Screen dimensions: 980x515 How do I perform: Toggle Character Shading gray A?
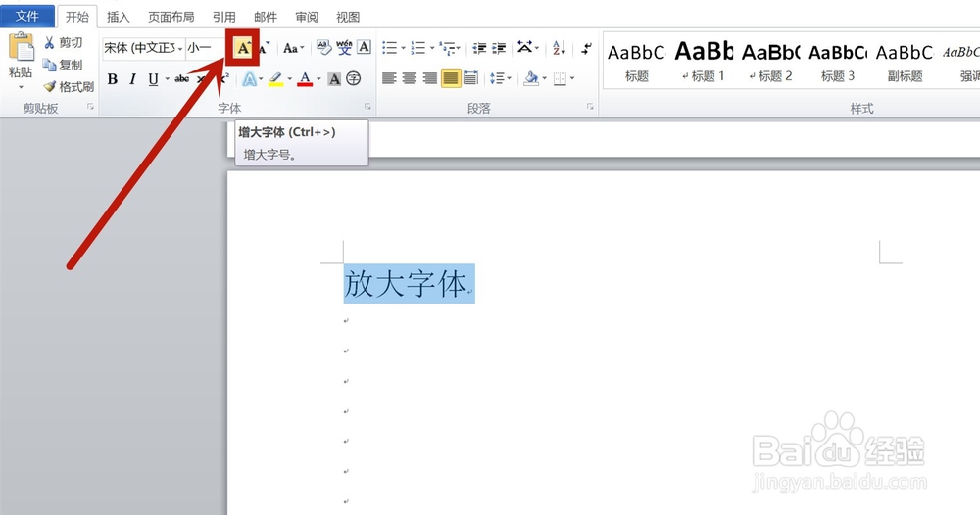pyautogui.click(x=334, y=78)
